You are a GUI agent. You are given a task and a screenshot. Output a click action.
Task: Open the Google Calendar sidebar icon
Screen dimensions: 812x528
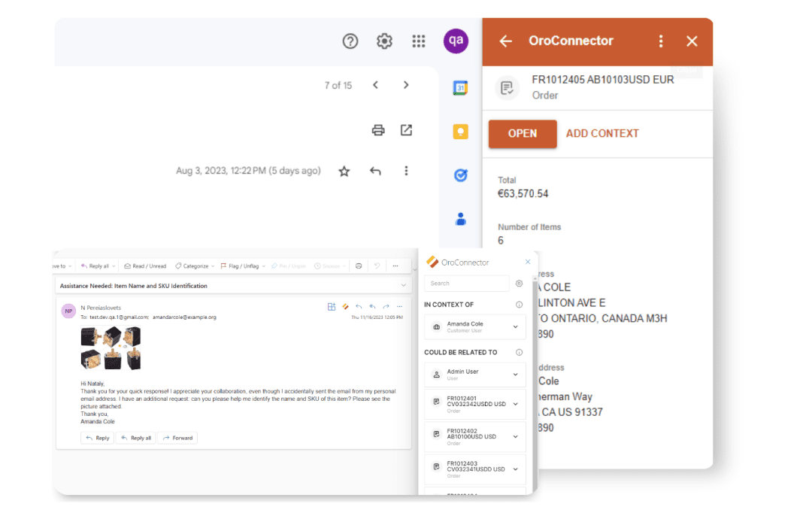(460, 87)
